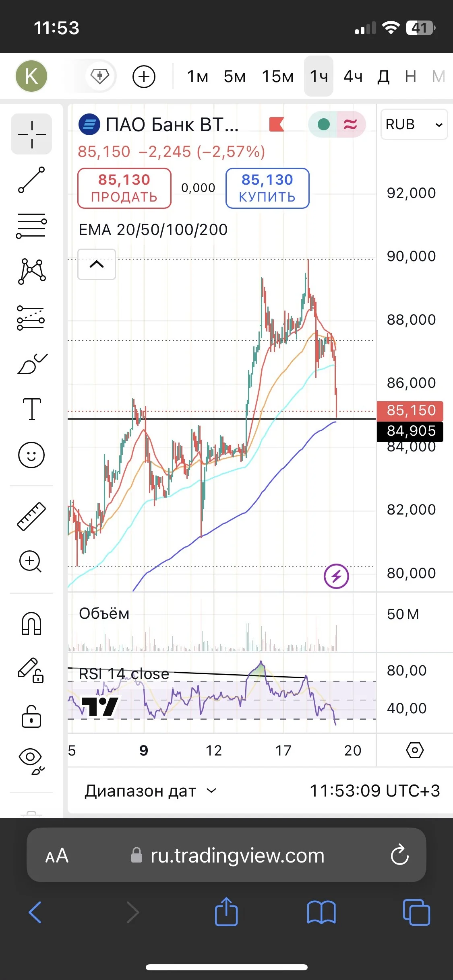Click the 85,150 current price label
Screen dimensions: 453x980
coord(410,410)
